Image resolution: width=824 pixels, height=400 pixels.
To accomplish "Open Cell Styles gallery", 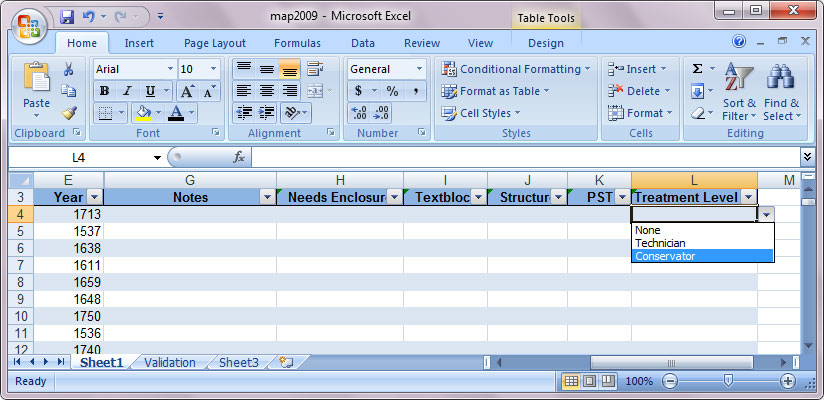I will coord(481,113).
